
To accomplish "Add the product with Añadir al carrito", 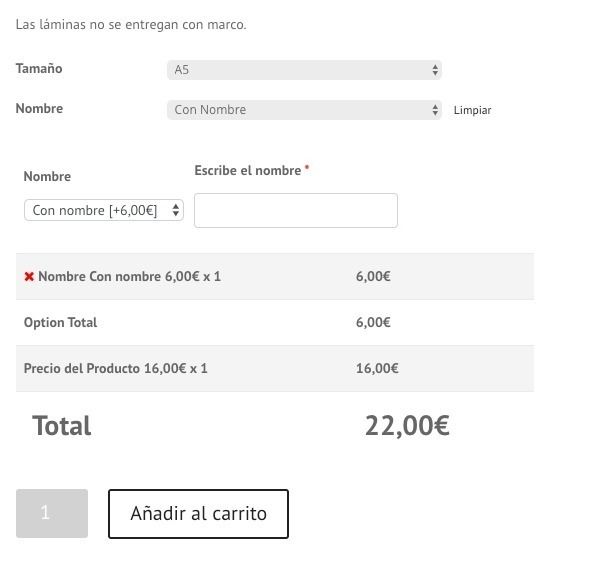I will [198, 514].
